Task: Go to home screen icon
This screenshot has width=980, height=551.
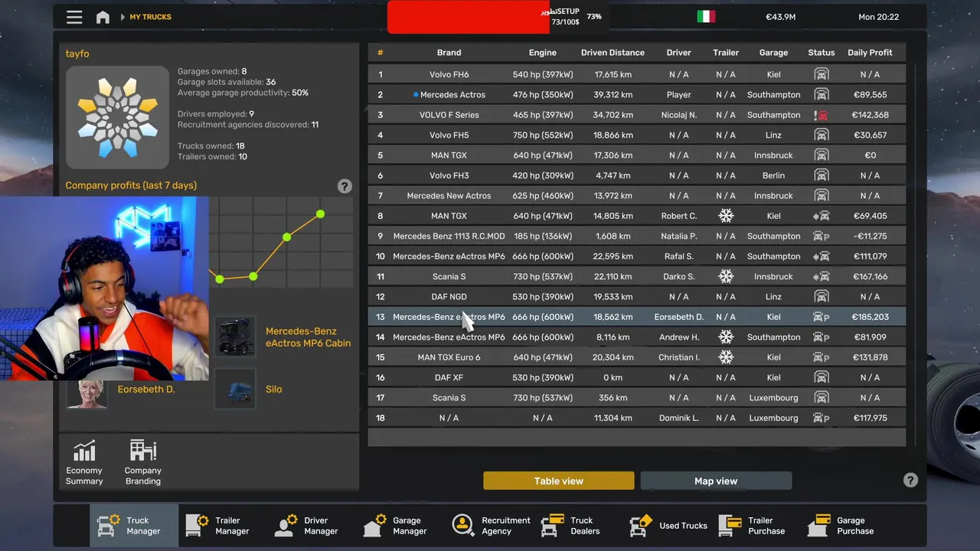Action: point(103,17)
